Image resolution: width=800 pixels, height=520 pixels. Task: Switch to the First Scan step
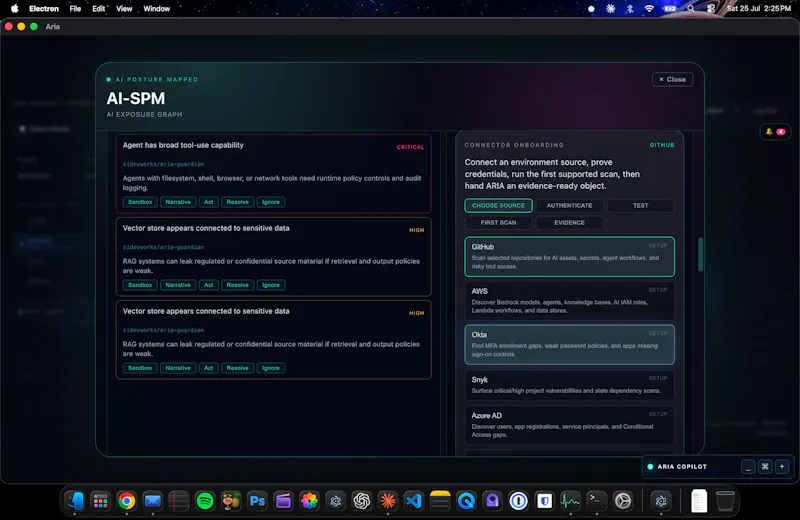(498, 223)
